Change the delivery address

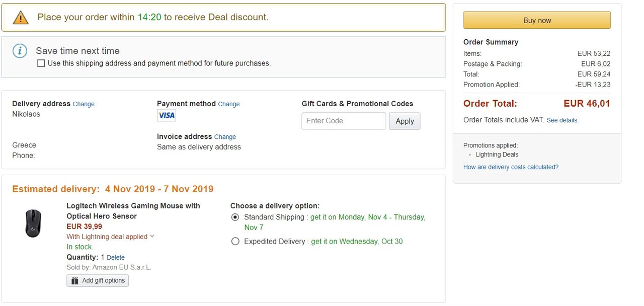[x=84, y=104]
